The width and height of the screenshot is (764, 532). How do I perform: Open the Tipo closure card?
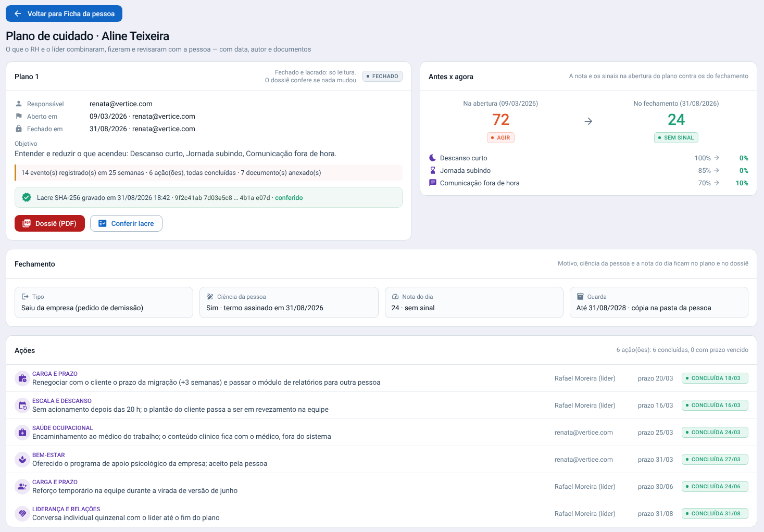coord(104,302)
